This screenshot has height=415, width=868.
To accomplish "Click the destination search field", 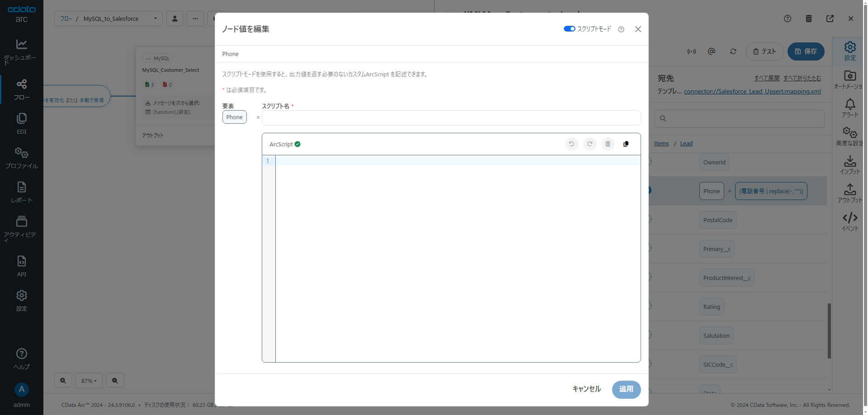I will coord(739,119).
